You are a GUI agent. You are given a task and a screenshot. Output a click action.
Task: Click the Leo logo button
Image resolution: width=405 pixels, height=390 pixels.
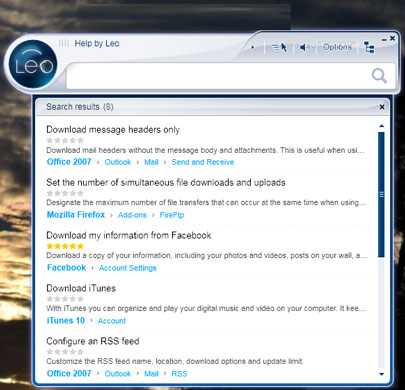(x=33, y=65)
